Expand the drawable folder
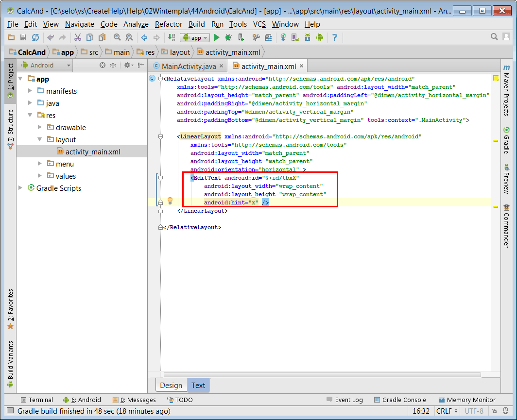Image resolution: width=517 pixels, height=420 pixels. coord(39,127)
